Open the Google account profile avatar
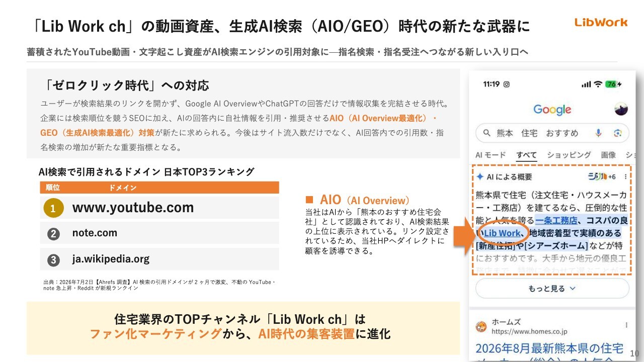 click(x=621, y=109)
